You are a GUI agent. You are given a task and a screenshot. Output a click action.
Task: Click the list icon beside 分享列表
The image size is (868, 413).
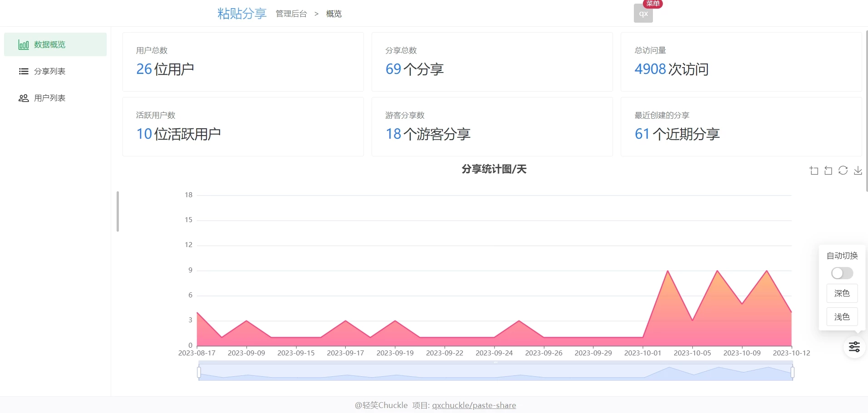pyautogui.click(x=24, y=71)
